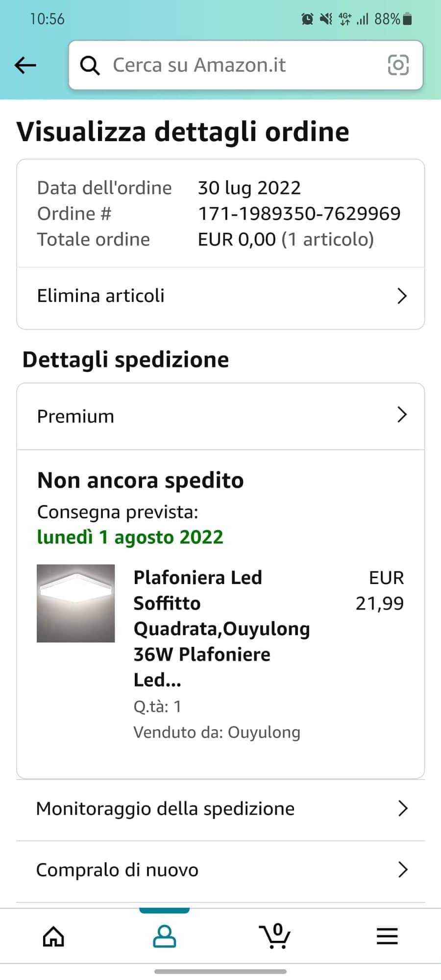
Task: Expand the Premium shipping chevron
Action: point(402,415)
